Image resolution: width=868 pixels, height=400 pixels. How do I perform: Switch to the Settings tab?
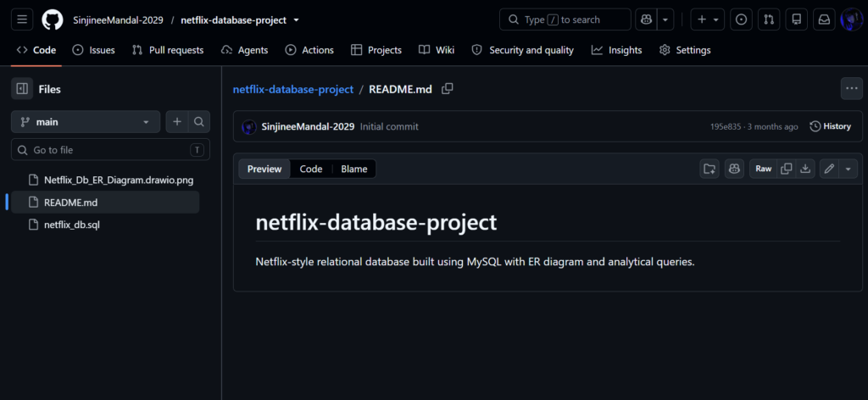pos(685,50)
